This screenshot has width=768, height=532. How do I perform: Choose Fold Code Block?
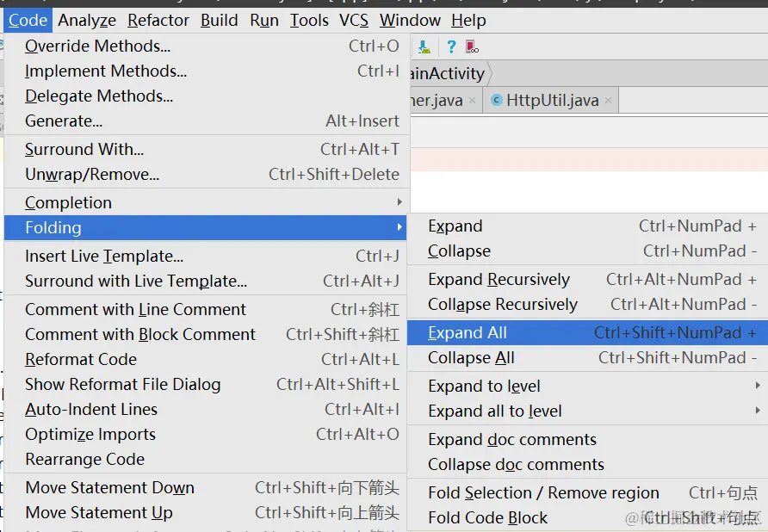[x=588, y=518]
